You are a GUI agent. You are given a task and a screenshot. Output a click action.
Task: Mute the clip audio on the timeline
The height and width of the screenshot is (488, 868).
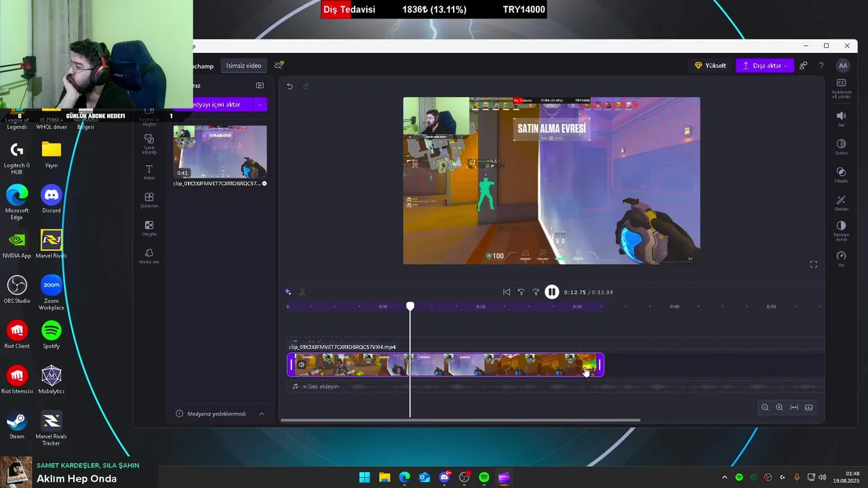(x=302, y=365)
